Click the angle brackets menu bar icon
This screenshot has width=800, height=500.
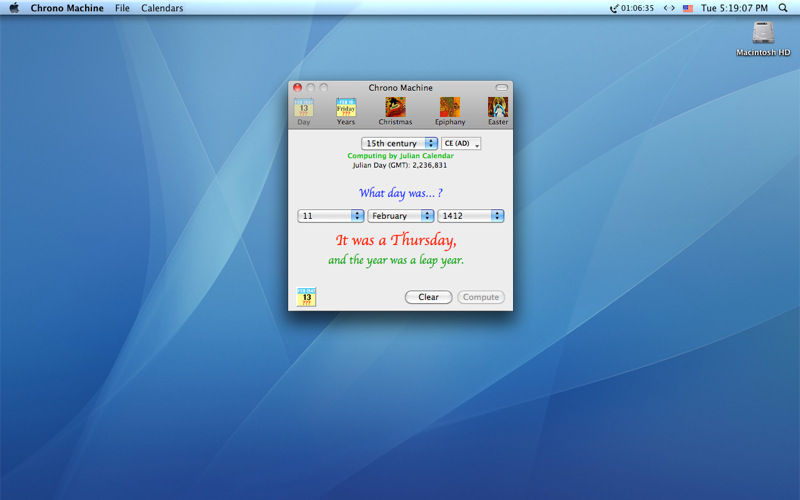(669, 8)
